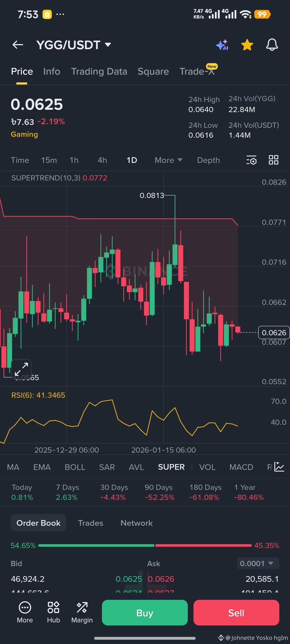Tap the 180 Days -61.08% performance

[x=205, y=492]
